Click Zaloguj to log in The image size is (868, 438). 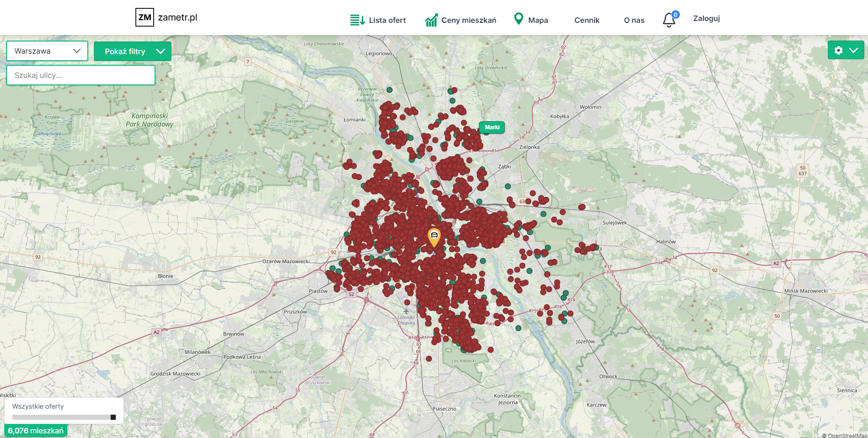[x=706, y=18]
